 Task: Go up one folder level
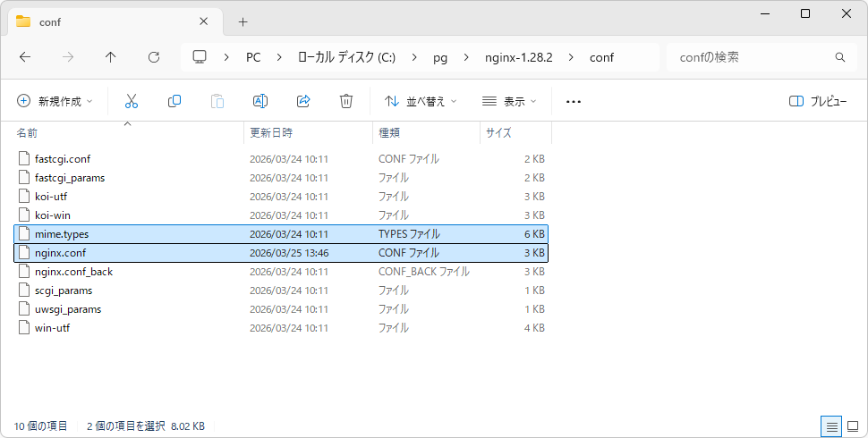point(111,57)
